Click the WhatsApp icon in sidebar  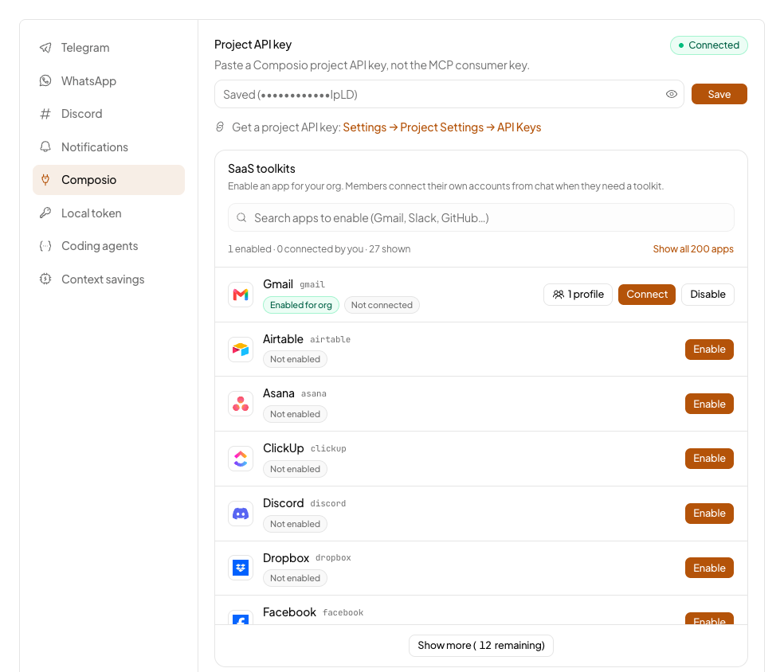tap(45, 80)
